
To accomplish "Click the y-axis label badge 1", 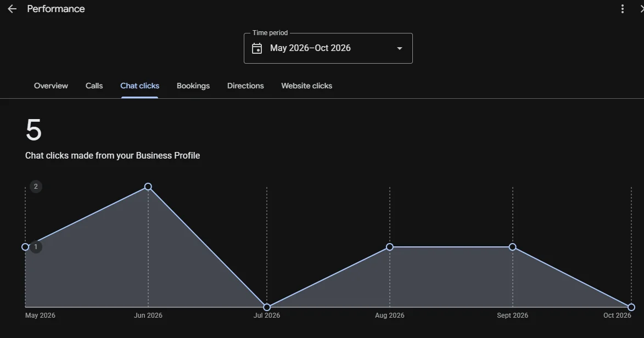I will pyautogui.click(x=36, y=247).
